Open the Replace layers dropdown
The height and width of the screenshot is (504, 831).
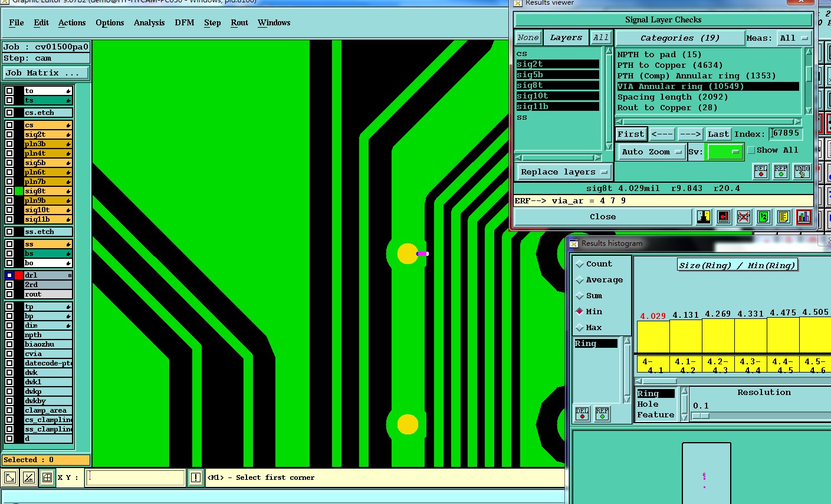click(x=564, y=172)
